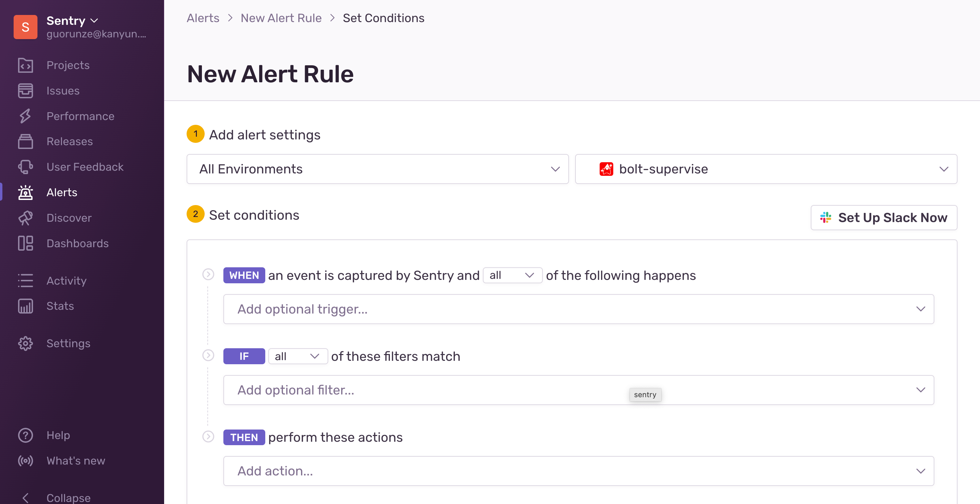Open Activity in the sidebar menu
Screen dimensions: 980x504
click(x=67, y=281)
